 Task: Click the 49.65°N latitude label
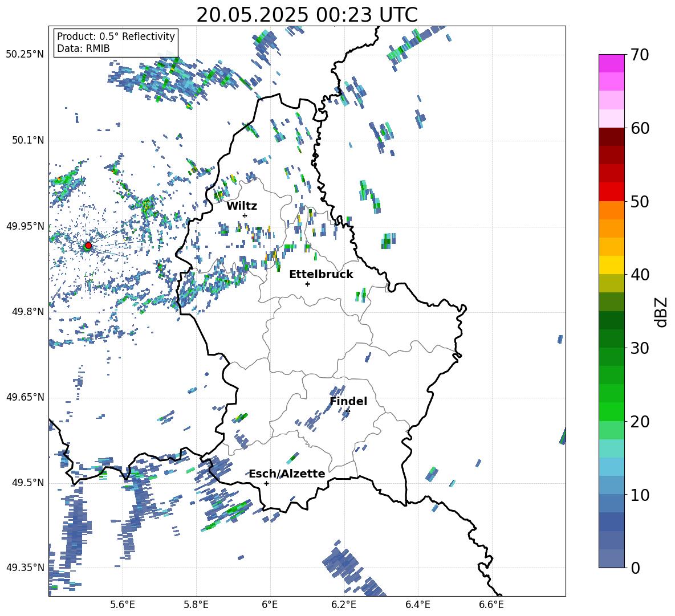[25, 397]
